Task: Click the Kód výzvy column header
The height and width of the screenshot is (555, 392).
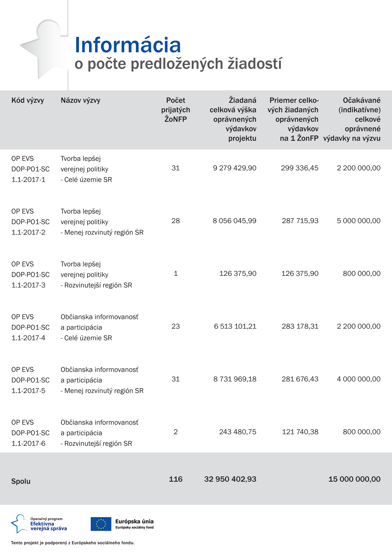Action: (28, 100)
